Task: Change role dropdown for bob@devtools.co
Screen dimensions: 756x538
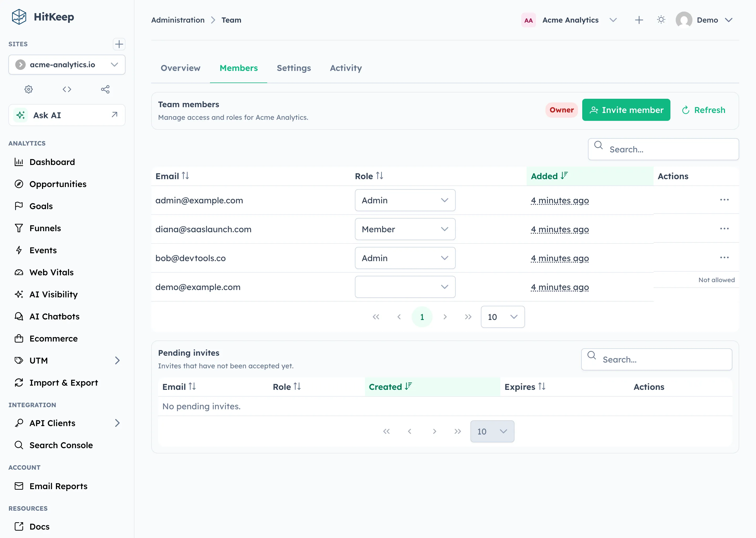Action: coord(405,258)
